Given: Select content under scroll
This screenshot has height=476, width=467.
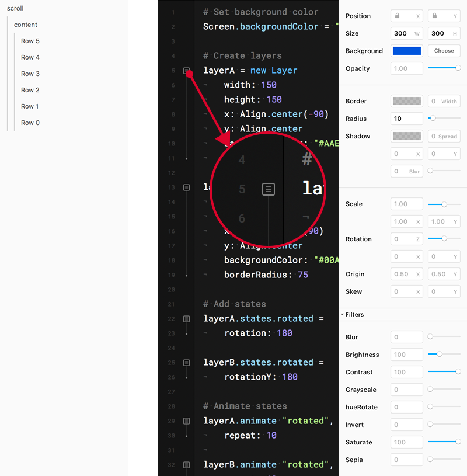Looking at the screenshot, I should 26,25.
